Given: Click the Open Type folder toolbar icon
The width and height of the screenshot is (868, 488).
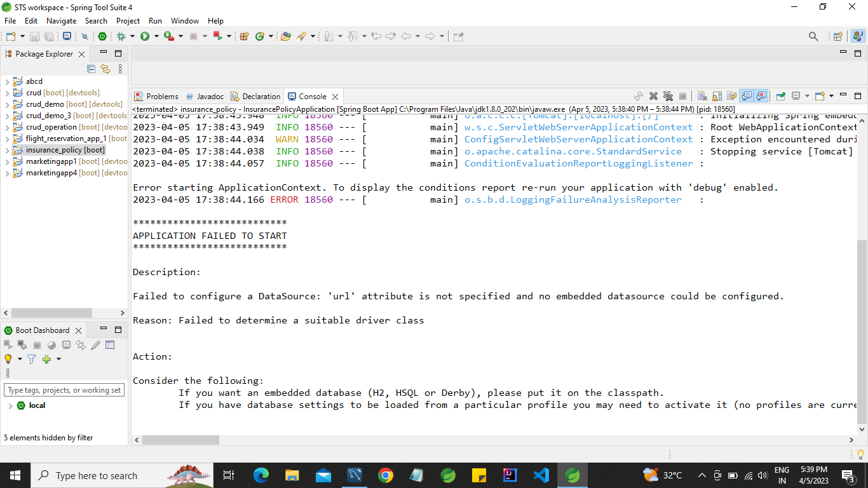Looking at the screenshot, I should (x=286, y=36).
